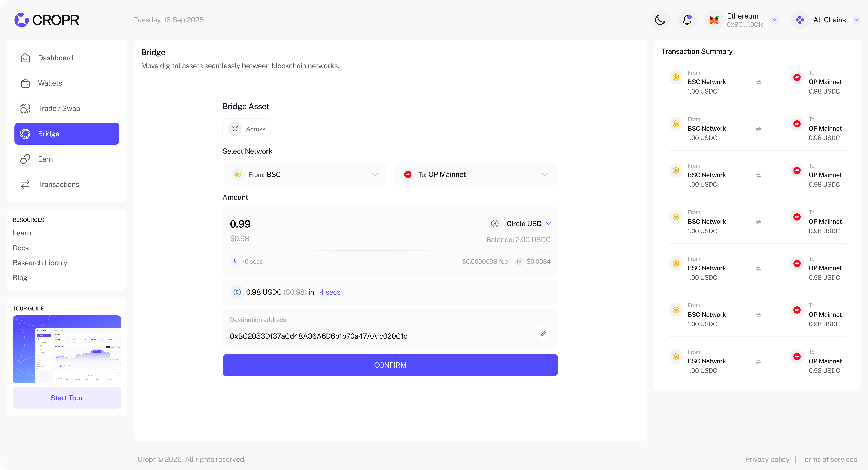Click the Transactions arrows icon
The image size is (868, 470).
pos(25,184)
